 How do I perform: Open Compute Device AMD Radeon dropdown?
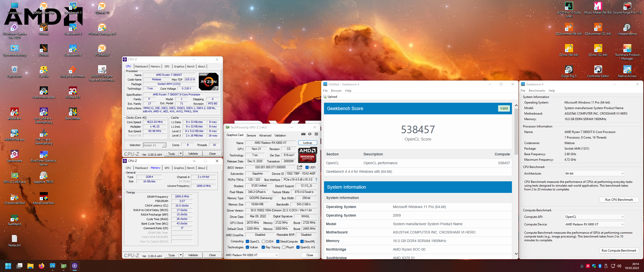click(594, 224)
